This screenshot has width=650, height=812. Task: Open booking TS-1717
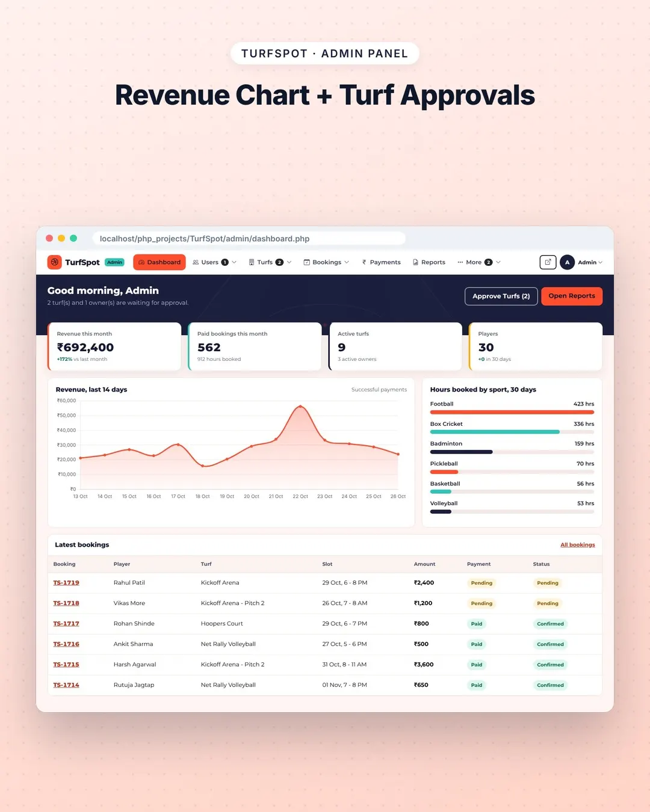[x=66, y=624]
